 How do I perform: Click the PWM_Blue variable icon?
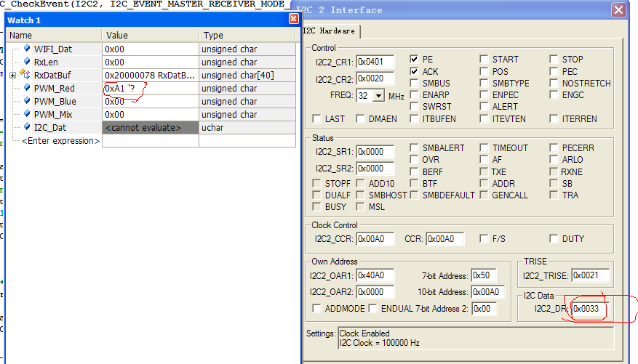point(27,100)
